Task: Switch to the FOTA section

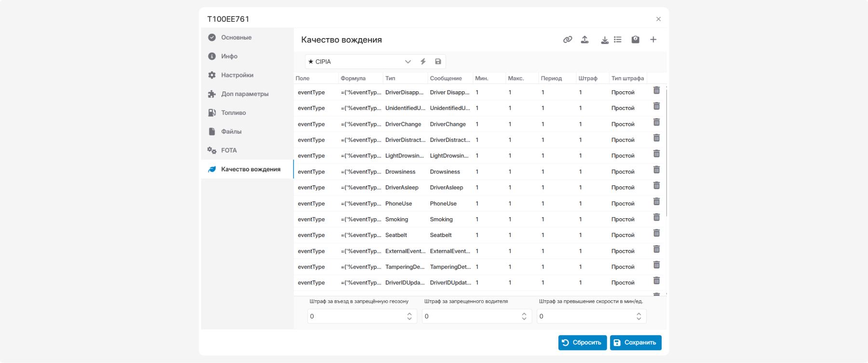Action: (x=247, y=150)
